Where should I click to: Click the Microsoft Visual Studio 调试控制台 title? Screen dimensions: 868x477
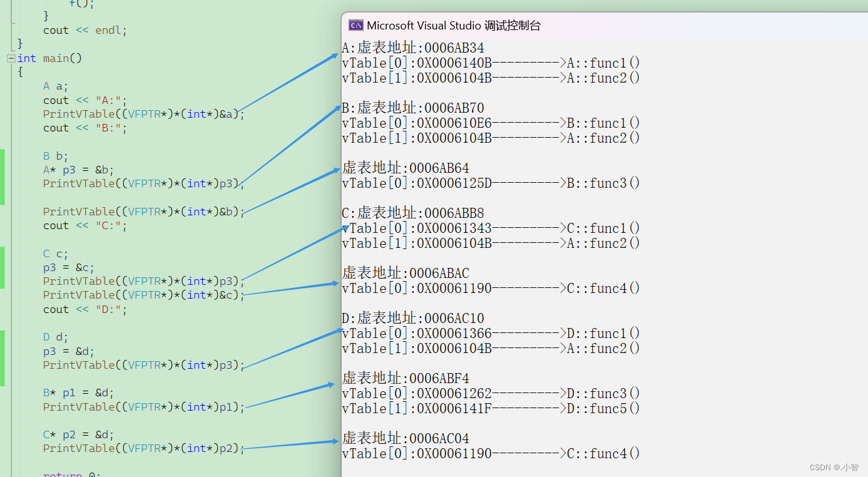454,26
